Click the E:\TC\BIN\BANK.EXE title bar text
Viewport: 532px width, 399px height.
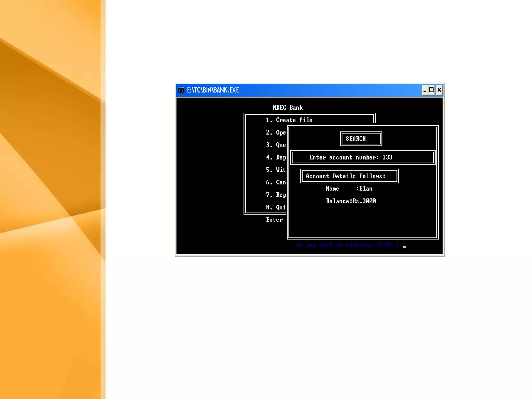213,90
